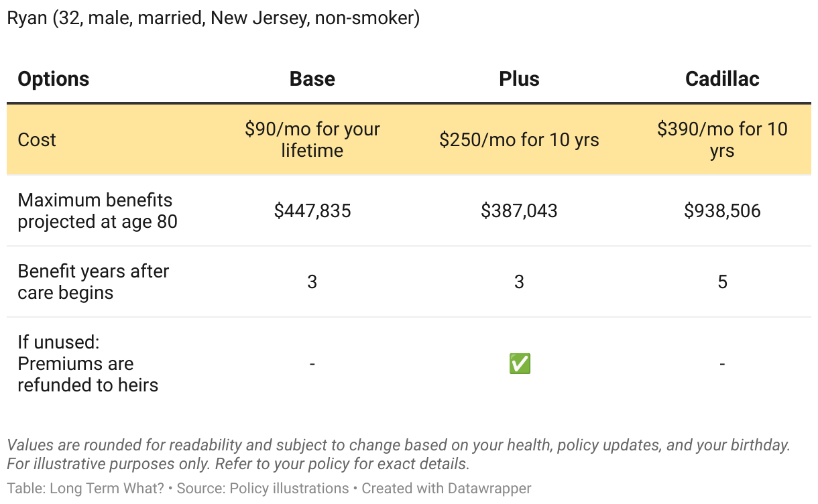Select the $390/mo for 10 yrs cell
818x504 pixels.
[722, 139]
